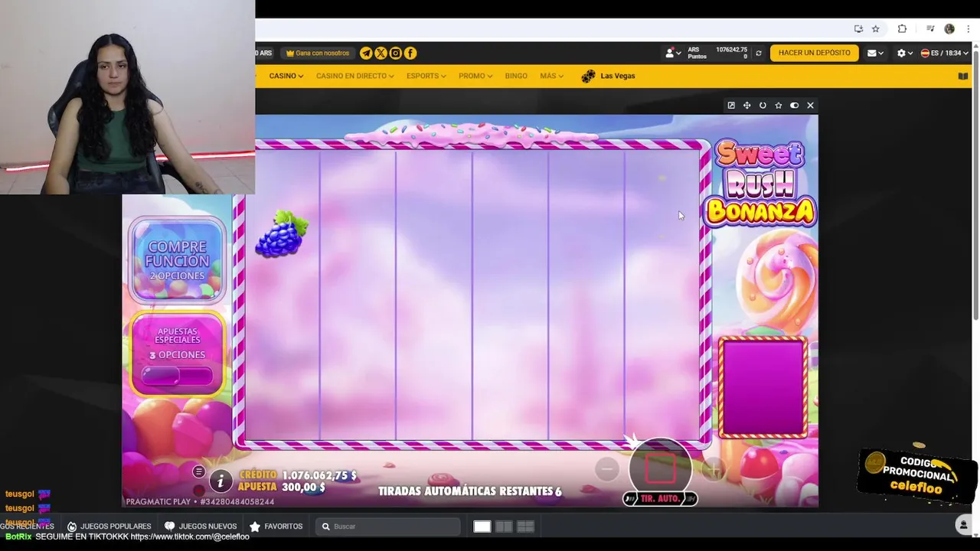Click the ARS balance 1076242.75
Screen dimensions: 980x551
point(731,49)
